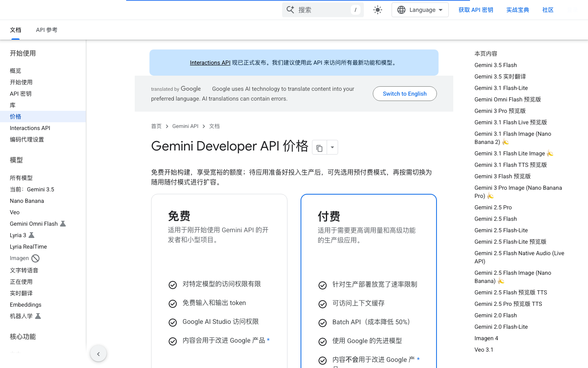Viewport: 588px width, 368px height.
Task: Jump to Gemini 2.5 Flash Native Audio section
Action: pyautogui.click(x=519, y=257)
